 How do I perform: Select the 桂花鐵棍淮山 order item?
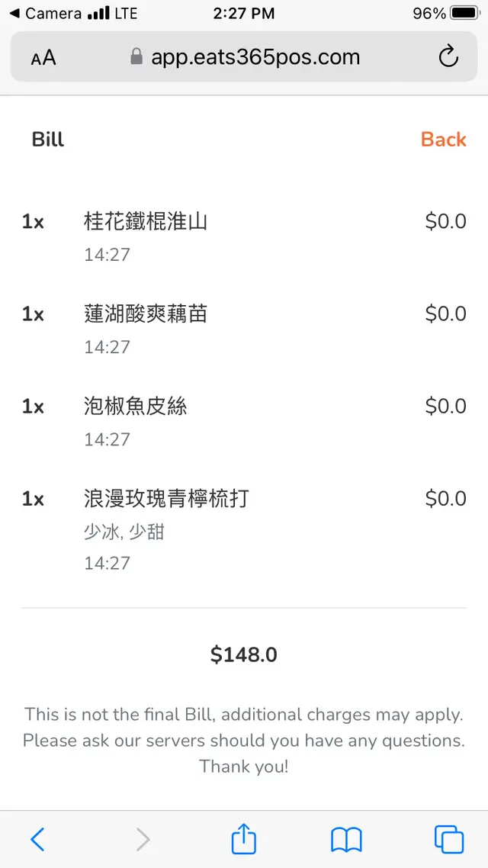click(146, 222)
